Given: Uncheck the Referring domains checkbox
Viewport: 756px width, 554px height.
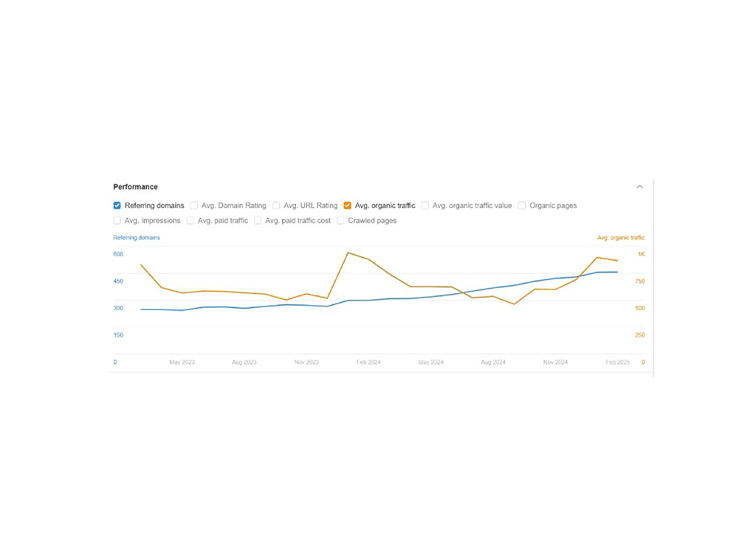Looking at the screenshot, I should click(x=117, y=205).
